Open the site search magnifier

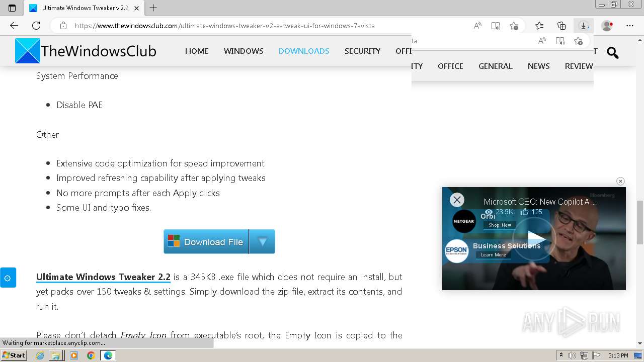[x=612, y=52]
